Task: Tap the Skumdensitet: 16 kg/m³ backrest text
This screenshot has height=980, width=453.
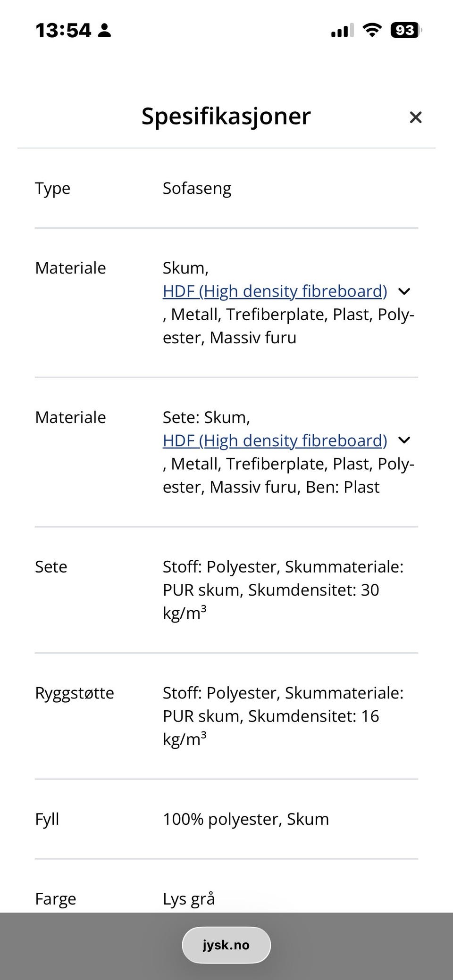Action: [x=271, y=728]
